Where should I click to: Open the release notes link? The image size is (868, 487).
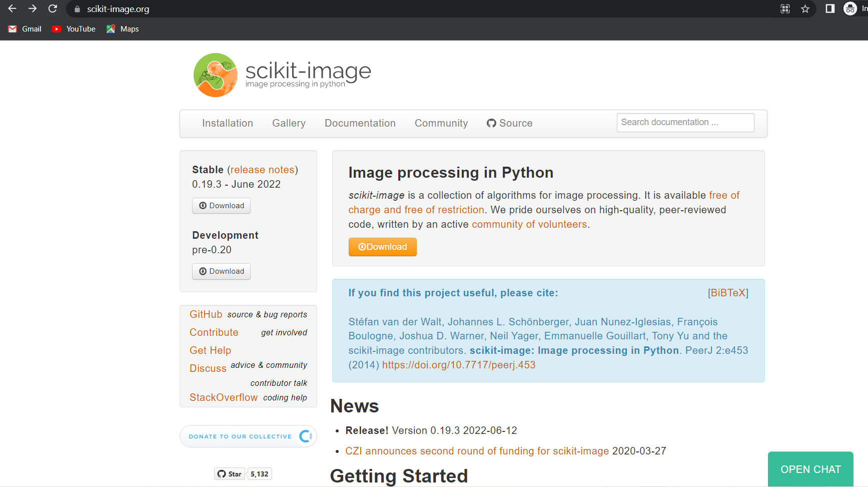pos(262,170)
